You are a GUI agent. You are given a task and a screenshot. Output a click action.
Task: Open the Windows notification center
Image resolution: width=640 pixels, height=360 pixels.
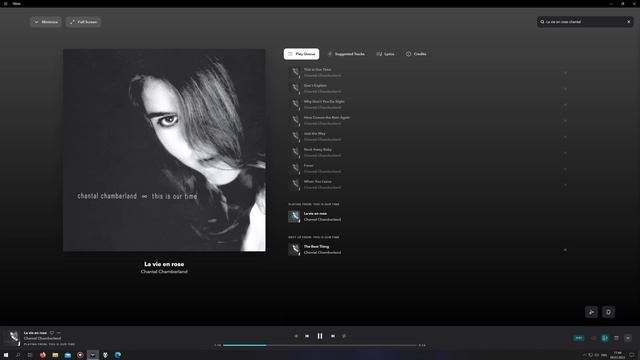(632, 355)
